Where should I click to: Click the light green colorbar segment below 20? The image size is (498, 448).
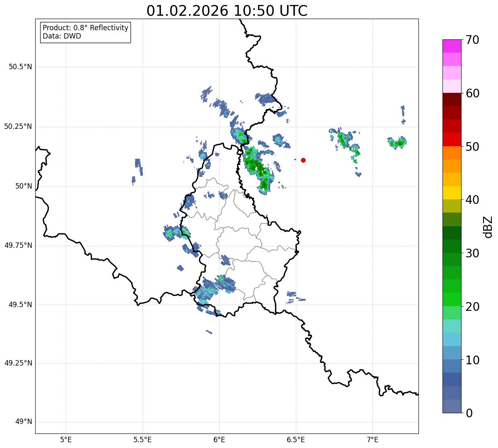point(452,312)
